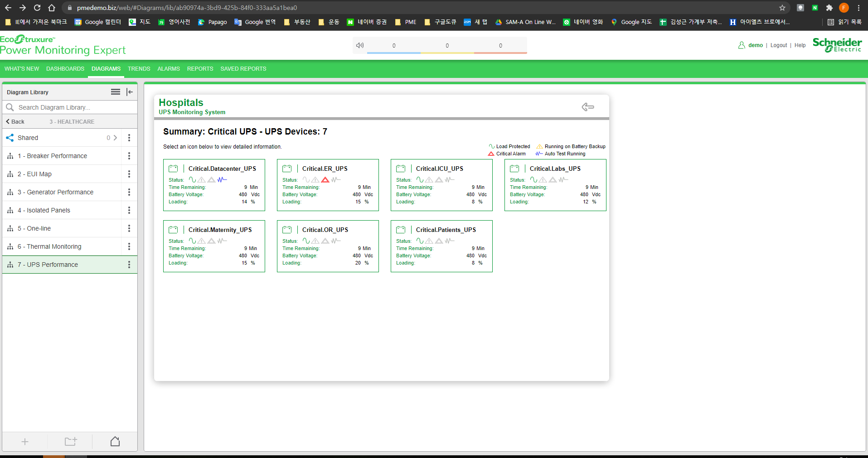The image size is (868, 458).
Task: Open options for 3 - Generator Performance
Action: [129, 192]
